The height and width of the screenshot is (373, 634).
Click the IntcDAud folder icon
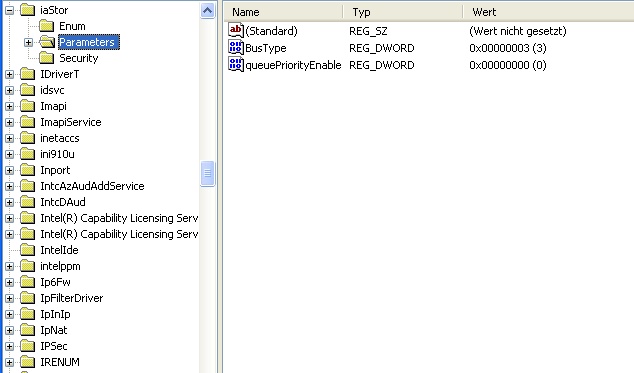click(x=27, y=202)
